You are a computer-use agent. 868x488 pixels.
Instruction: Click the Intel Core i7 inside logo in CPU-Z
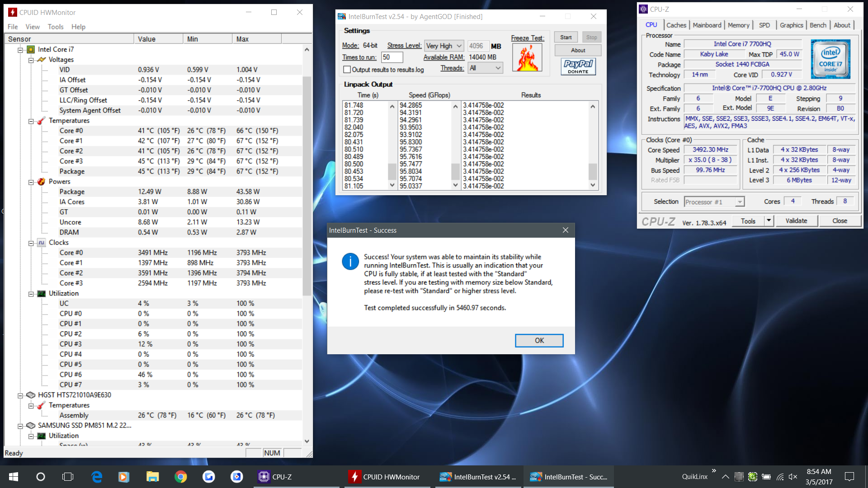pos(830,59)
